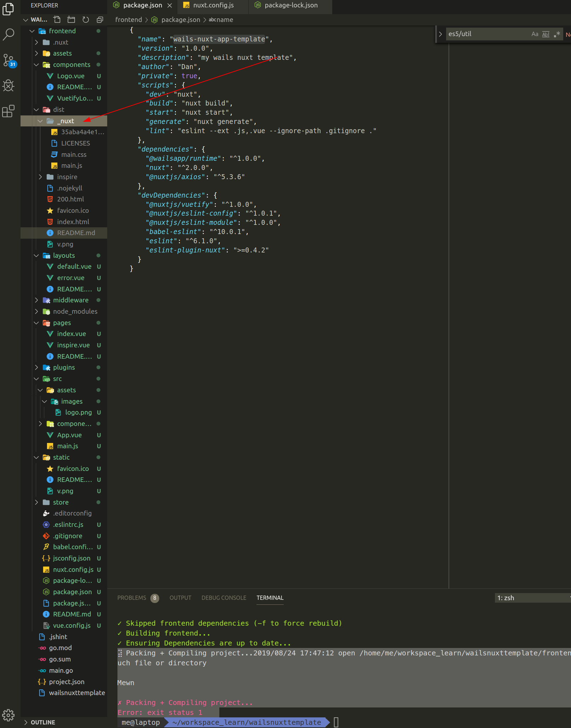571x728 pixels.
Task: Switch to the nuxt.config.js tab
Action: 213,5
